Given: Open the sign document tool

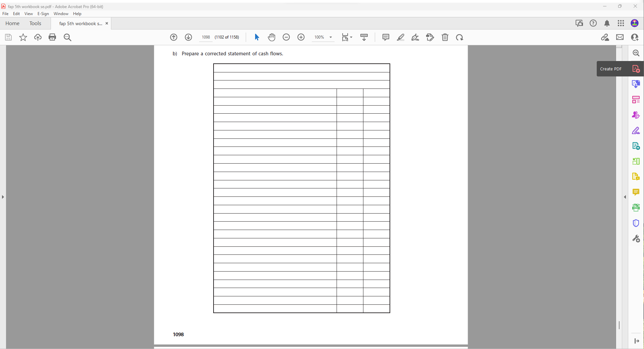Looking at the screenshot, I should [x=415, y=37].
